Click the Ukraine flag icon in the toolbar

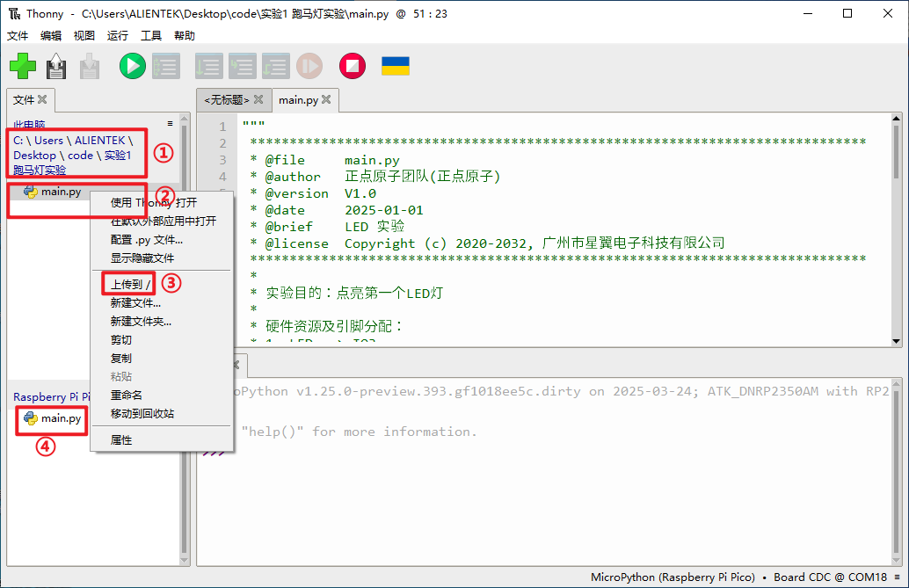pos(396,66)
